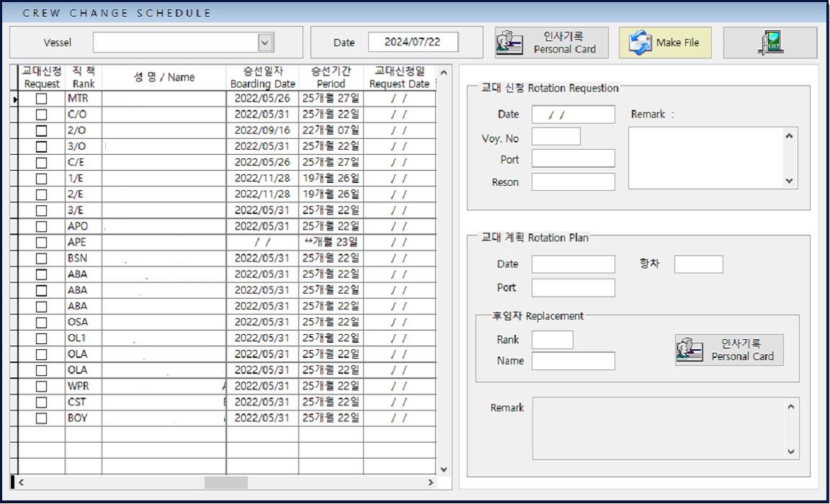Click the 승선기간 Period column header
830x504 pixels.
point(331,77)
